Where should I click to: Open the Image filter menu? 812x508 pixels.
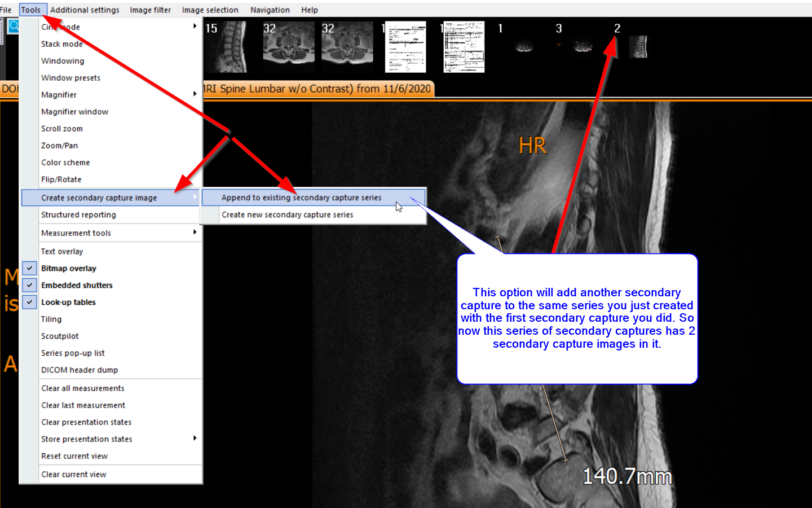coord(150,10)
